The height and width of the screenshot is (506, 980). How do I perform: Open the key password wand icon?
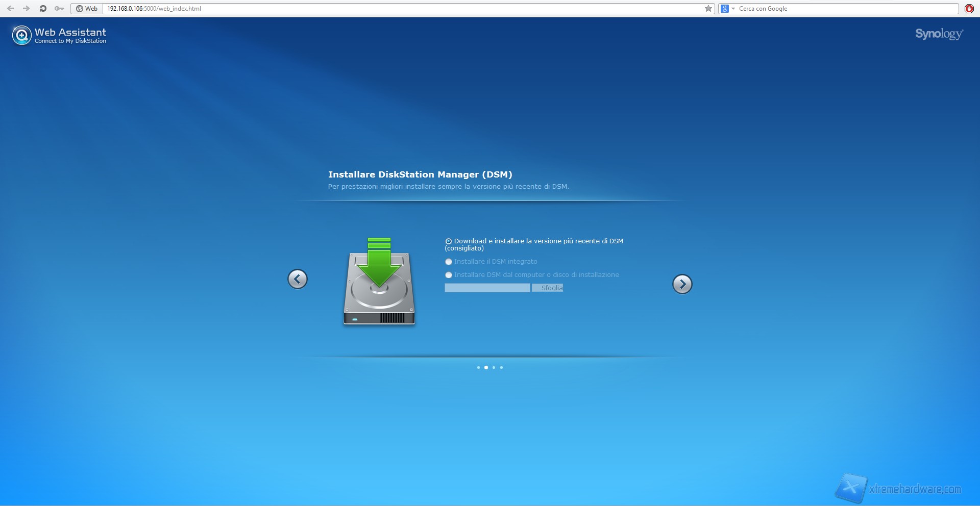(x=59, y=9)
